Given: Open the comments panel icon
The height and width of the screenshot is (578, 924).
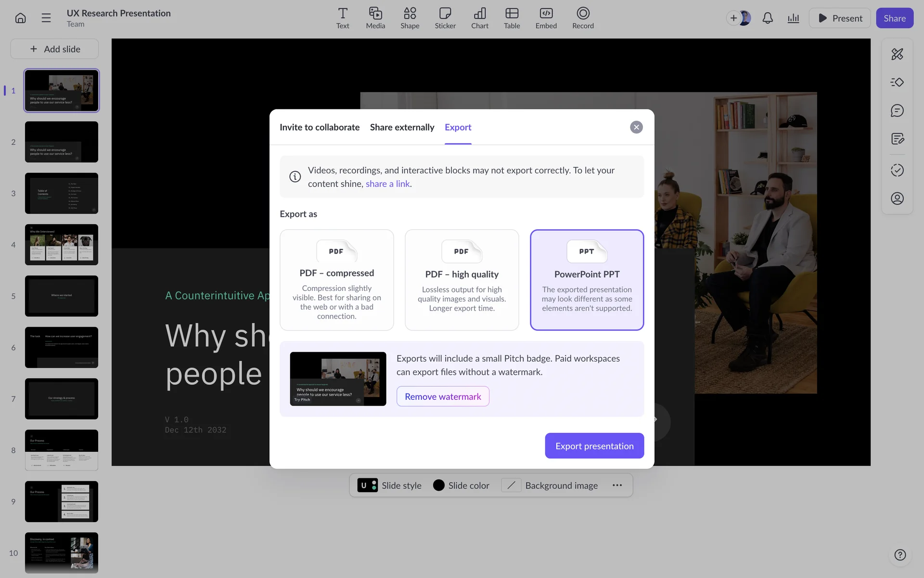Looking at the screenshot, I should coord(897,111).
